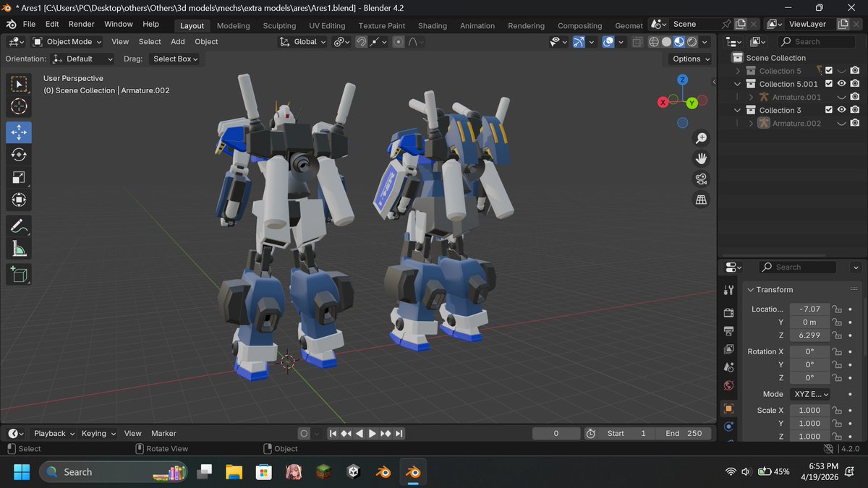Viewport: 868px width, 488px height.
Task: Switch to the Shading workspace tab
Action: (x=432, y=25)
